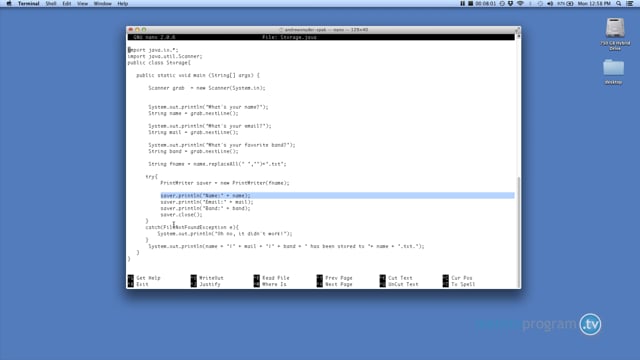Click the println "What's your favorite band?" line

pos(222,145)
